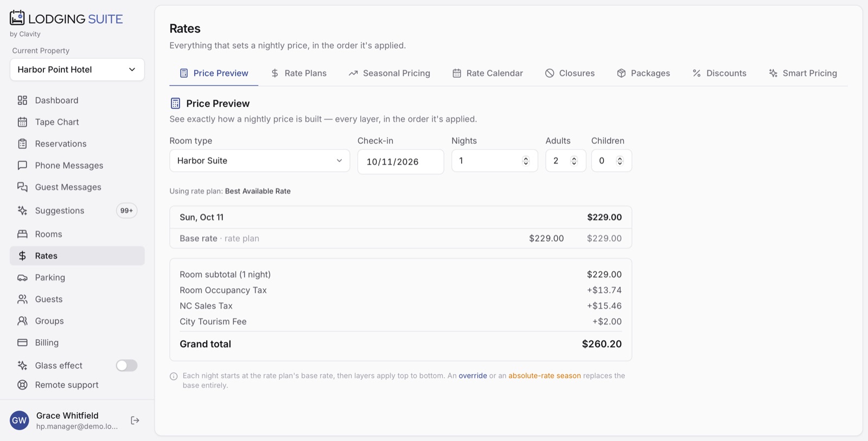The width and height of the screenshot is (868, 441).
Task: Switch to the Seasonal Pricing tab
Action: pyautogui.click(x=390, y=73)
